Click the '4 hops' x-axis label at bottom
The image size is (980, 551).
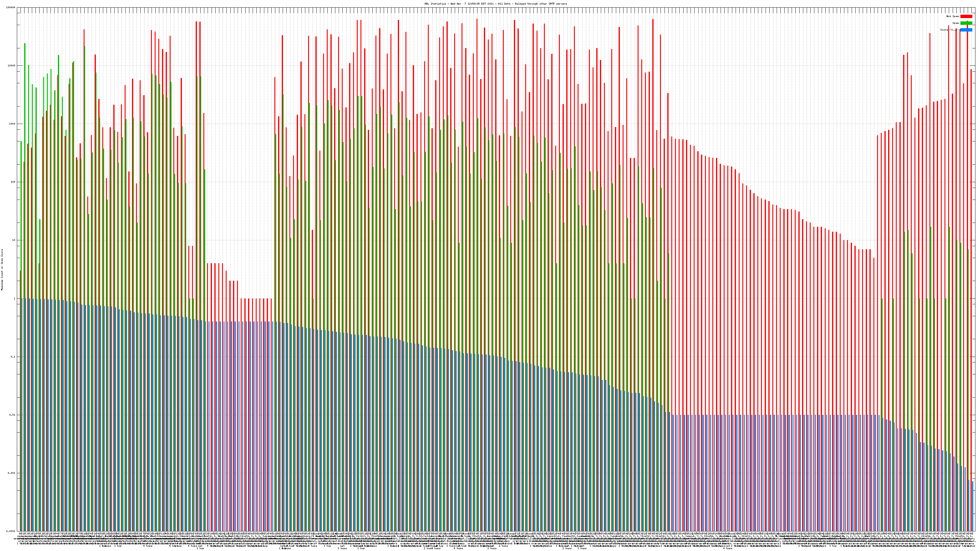tap(148, 546)
